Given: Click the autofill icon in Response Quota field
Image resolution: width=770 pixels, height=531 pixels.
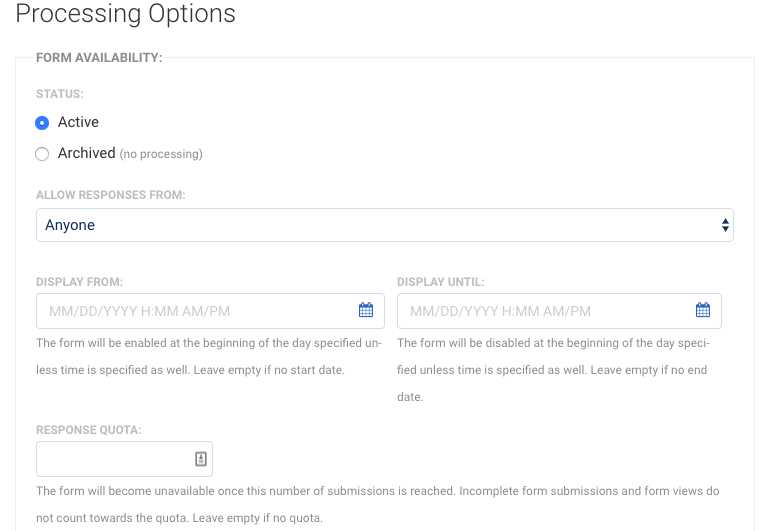Looking at the screenshot, I should 201,459.
